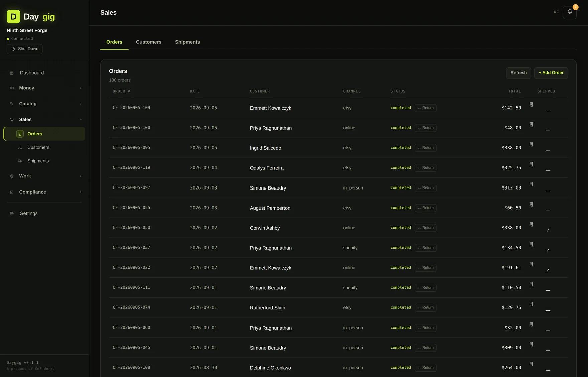This screenshot has width=588, height=377.
Task: Click Return for order CF-20260905-055
Action: pyautogui.click(x=426, y=208)
